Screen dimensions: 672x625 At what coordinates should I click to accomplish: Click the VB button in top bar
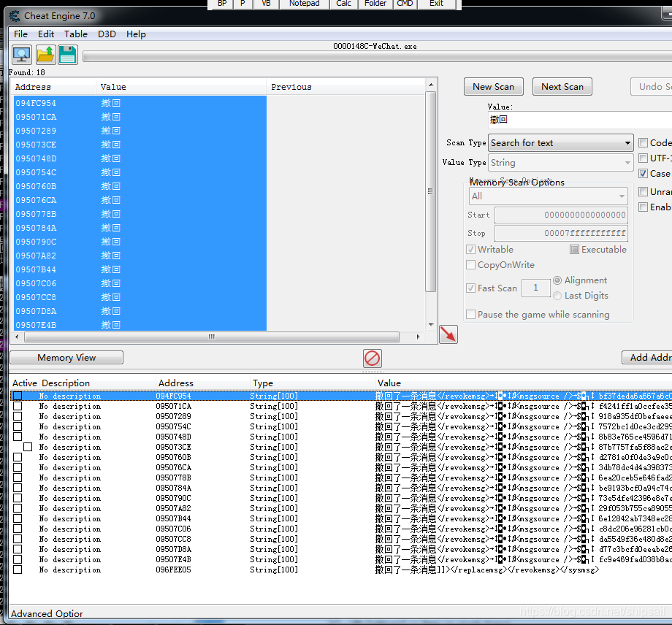pyautogui.click(x=266, y=4)
